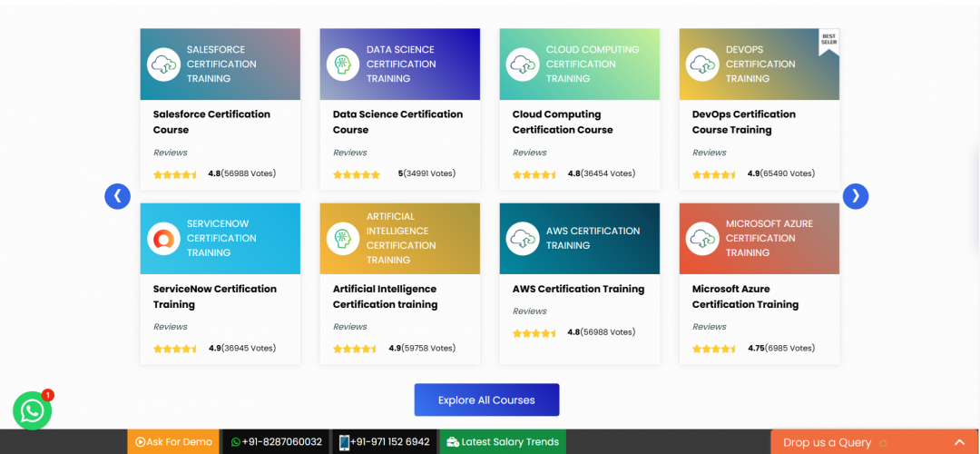Click the Artificial Intelligence star rating
The width and height of the screenshot is (980, 454).
point(355,349)
